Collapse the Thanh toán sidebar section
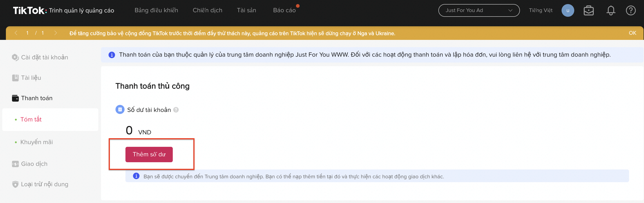644x203 pixels. click(36, 98)
